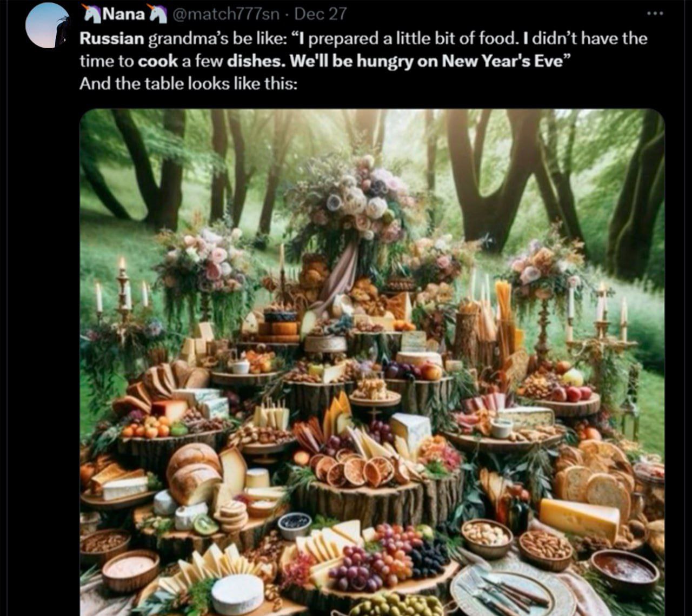Open Nana's profile avatar picture

(47, 25)
